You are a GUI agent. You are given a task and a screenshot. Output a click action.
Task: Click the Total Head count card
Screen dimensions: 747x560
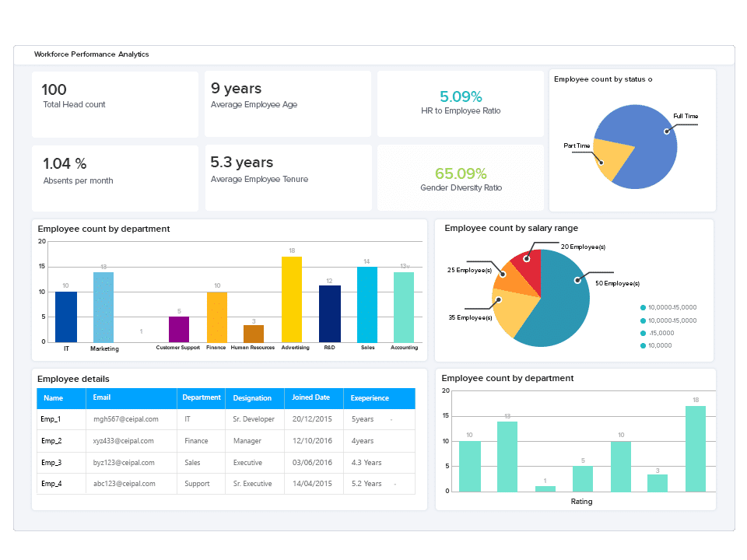(x=115, y=104)
